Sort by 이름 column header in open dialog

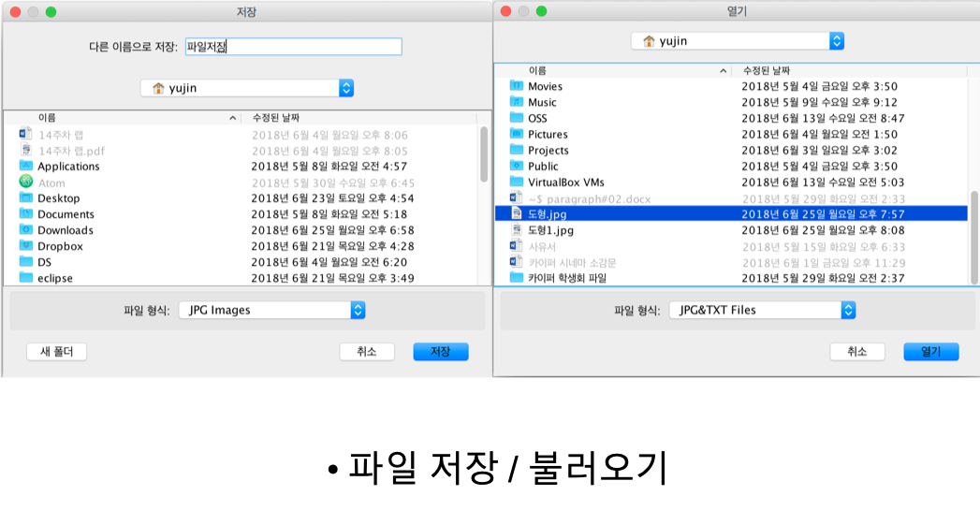click(x=618, y=71)
